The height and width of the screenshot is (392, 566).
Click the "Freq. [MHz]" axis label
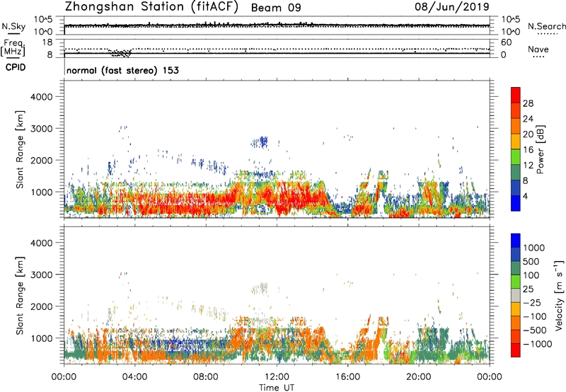[x=13, y=48]
